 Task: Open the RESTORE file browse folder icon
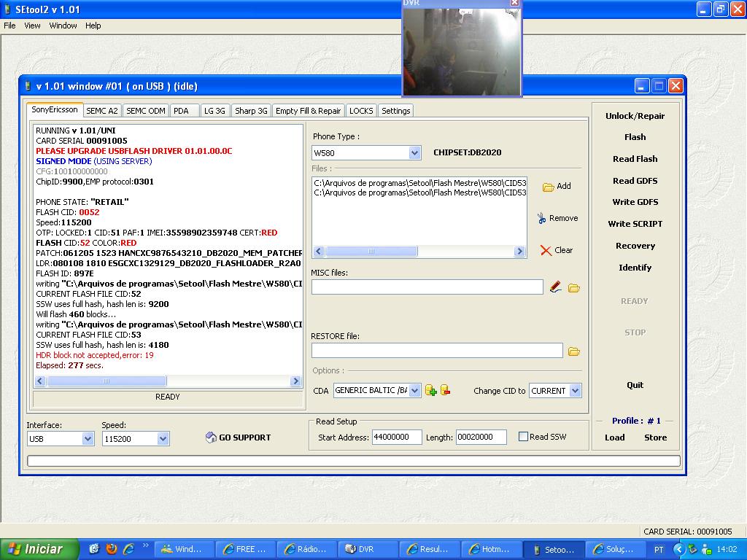[x=573, y=351]
